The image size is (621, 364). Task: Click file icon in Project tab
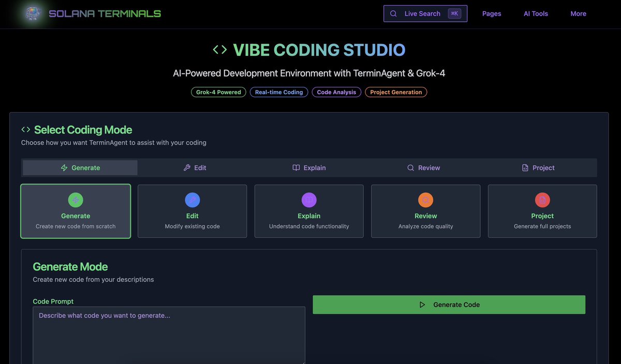tap(525, 168)
